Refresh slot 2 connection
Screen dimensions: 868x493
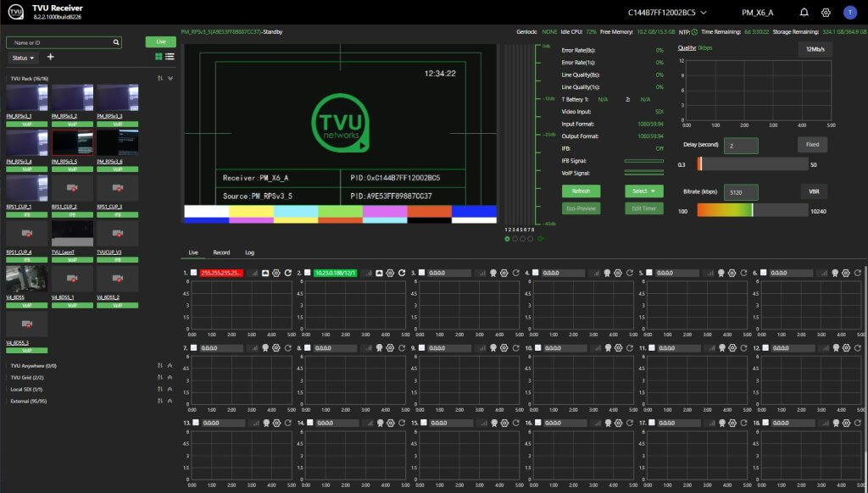click(402, 274)
